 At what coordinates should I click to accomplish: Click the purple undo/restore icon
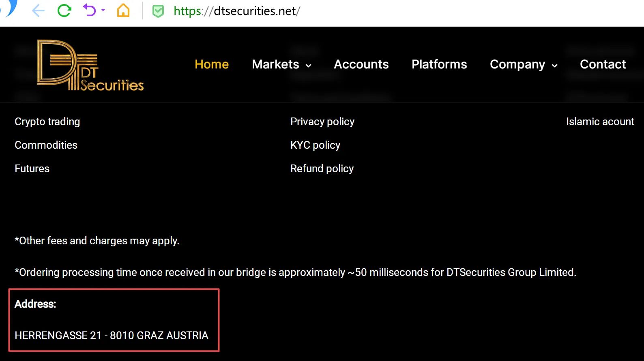point(89,10)
